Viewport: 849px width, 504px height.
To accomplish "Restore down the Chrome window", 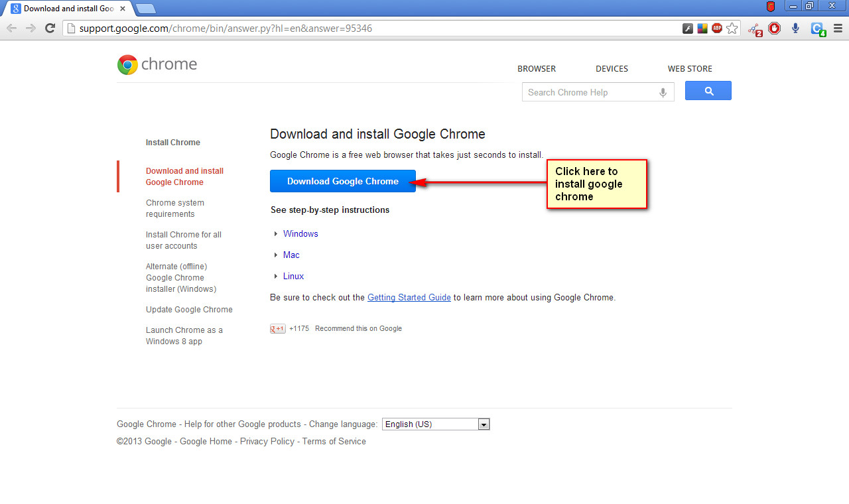I will point(809,6).
